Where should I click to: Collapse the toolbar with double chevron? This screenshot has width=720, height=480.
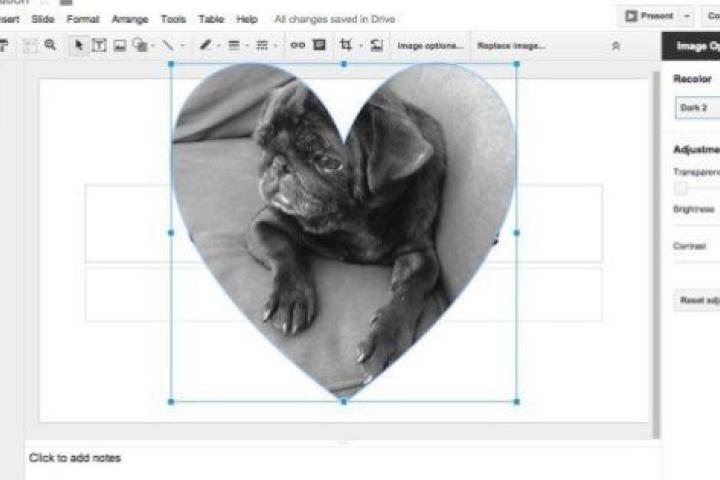click(616, 46)
